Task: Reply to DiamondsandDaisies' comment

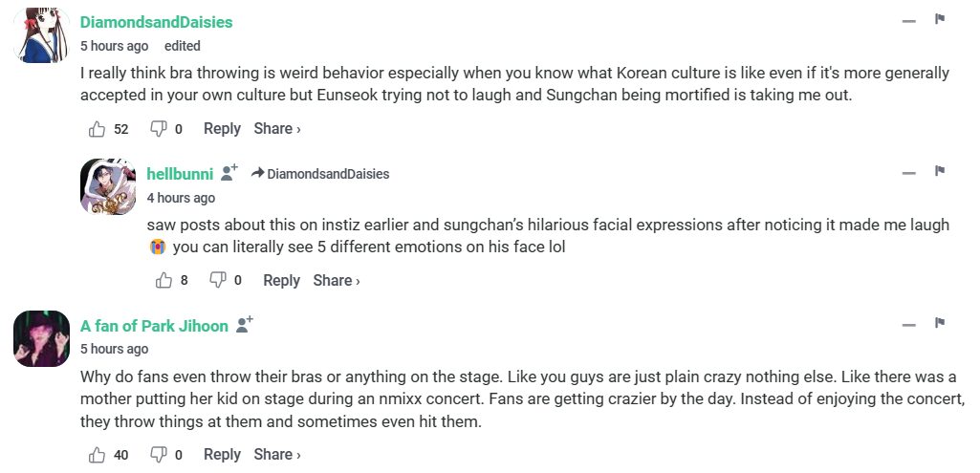Action: [x=222, y=129]
